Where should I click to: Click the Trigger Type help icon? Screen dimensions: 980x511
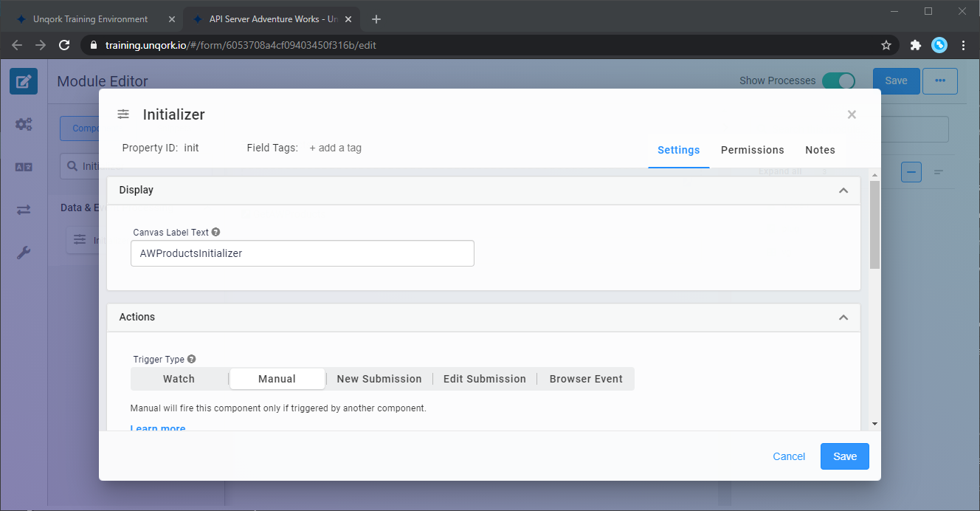192,360
